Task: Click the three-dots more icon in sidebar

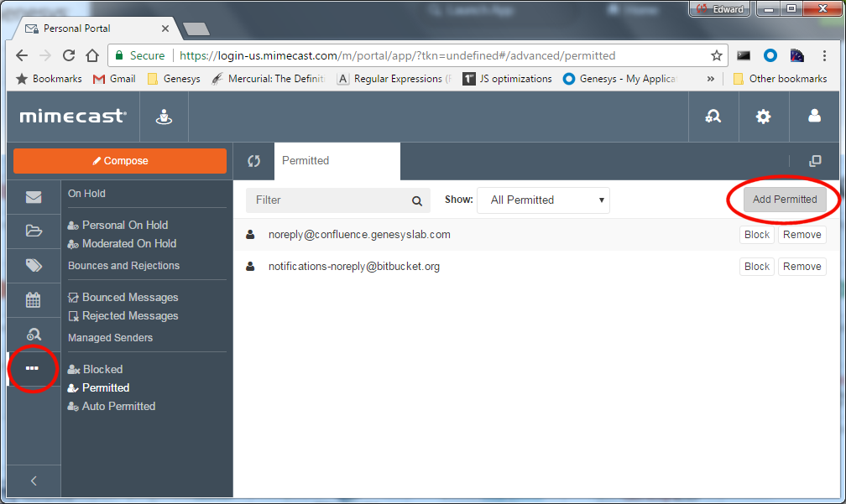Action: 33,368
